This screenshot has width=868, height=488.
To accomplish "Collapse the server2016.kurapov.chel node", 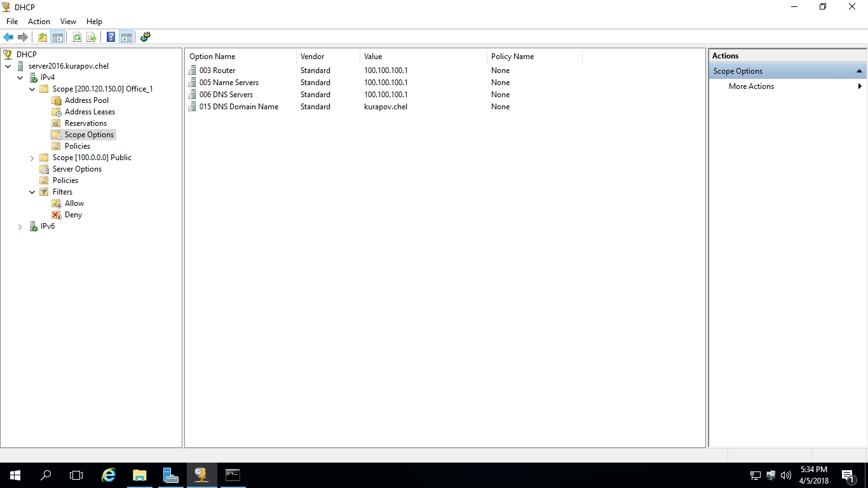I will (8, 66).
